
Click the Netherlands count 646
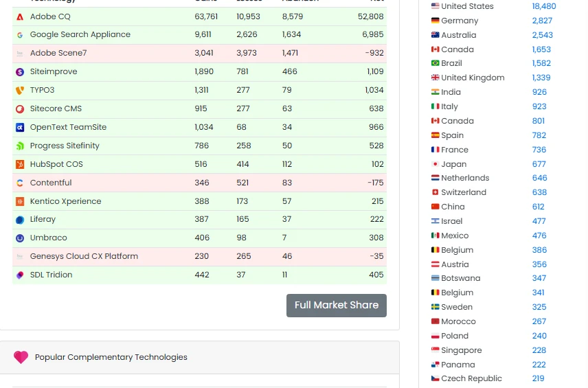(x=540, y=178)
